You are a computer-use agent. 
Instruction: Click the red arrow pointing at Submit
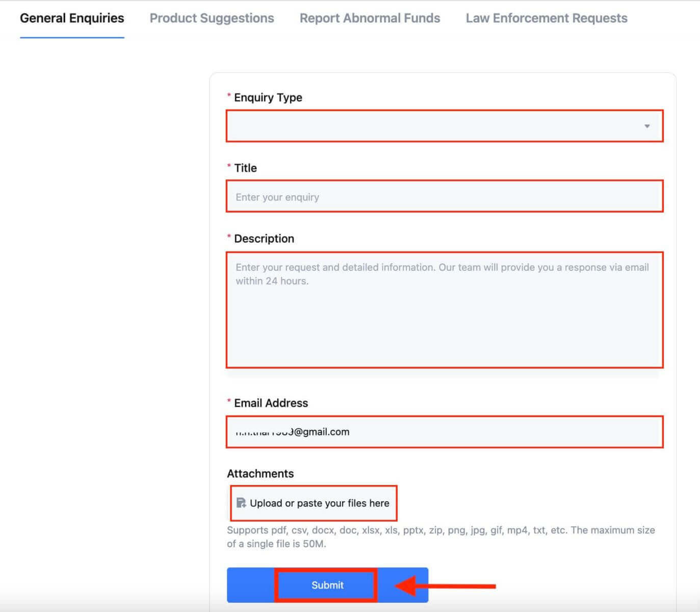click(x=446, y=586)
